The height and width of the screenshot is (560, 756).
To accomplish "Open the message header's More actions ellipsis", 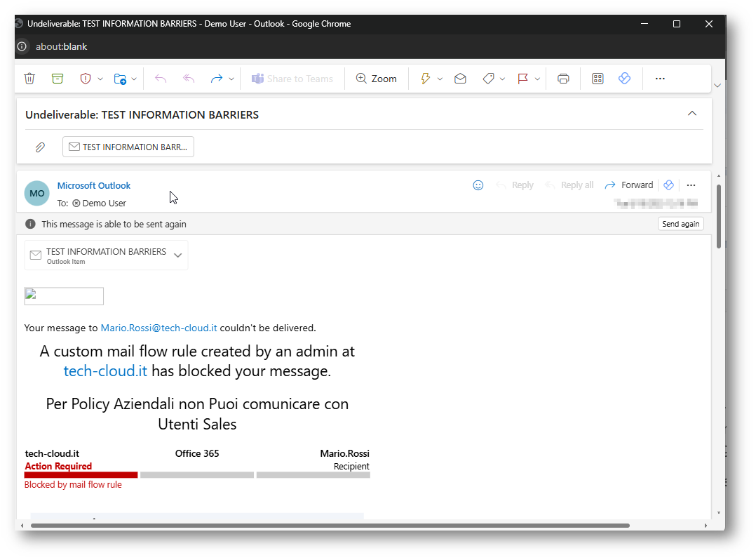I will [691, 185].
